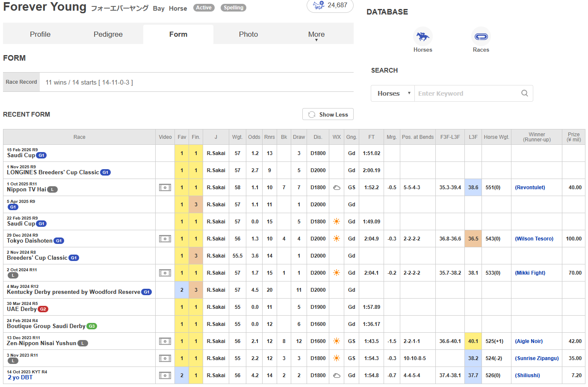Viewport: 588px width, 387px height.
Task: Select the Form tab
Action: [x=178, y=35]
